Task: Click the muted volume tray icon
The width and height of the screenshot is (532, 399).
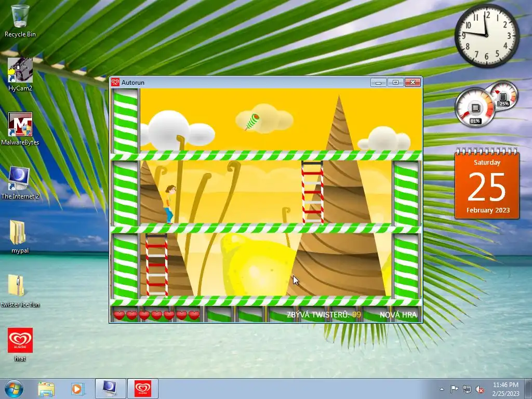Action: click(x=480, y=389)
